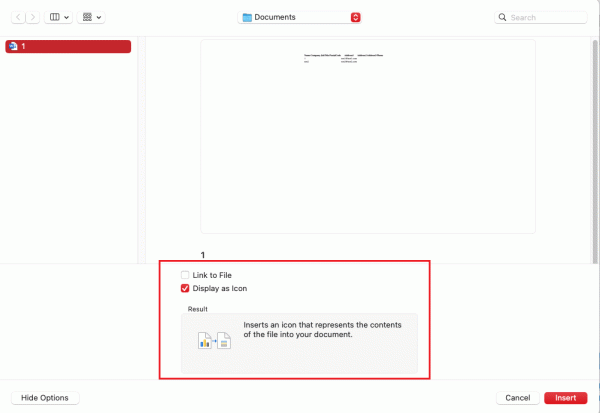Click the Cancel button
600x413 pixels.
pyautogui.click(x=517, y=398)
